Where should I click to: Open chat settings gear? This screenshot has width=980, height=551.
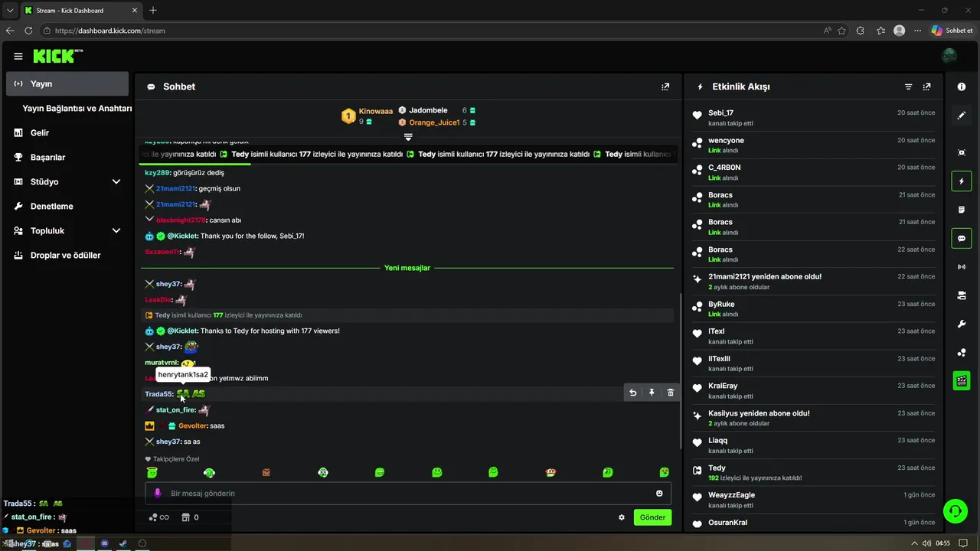622,517
